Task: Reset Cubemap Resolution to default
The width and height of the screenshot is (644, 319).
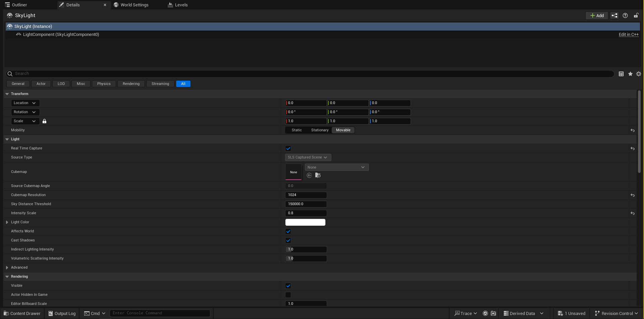Action: click(x=633, y=195)
